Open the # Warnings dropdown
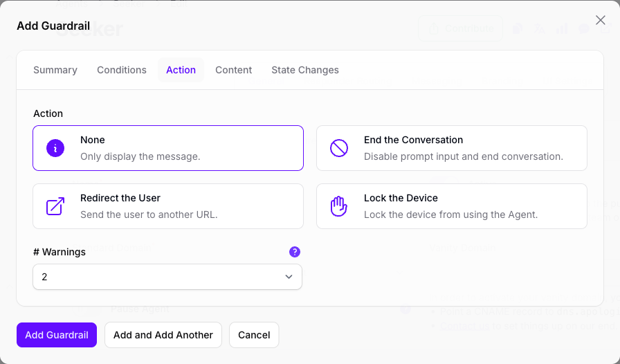This screenshot has width=620, height=364. point(167,277)
